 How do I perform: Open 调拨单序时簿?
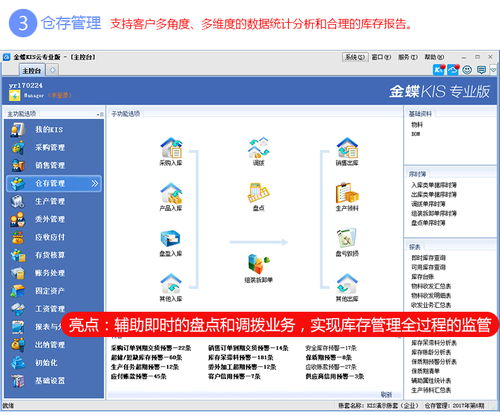[x=428, y=204]
